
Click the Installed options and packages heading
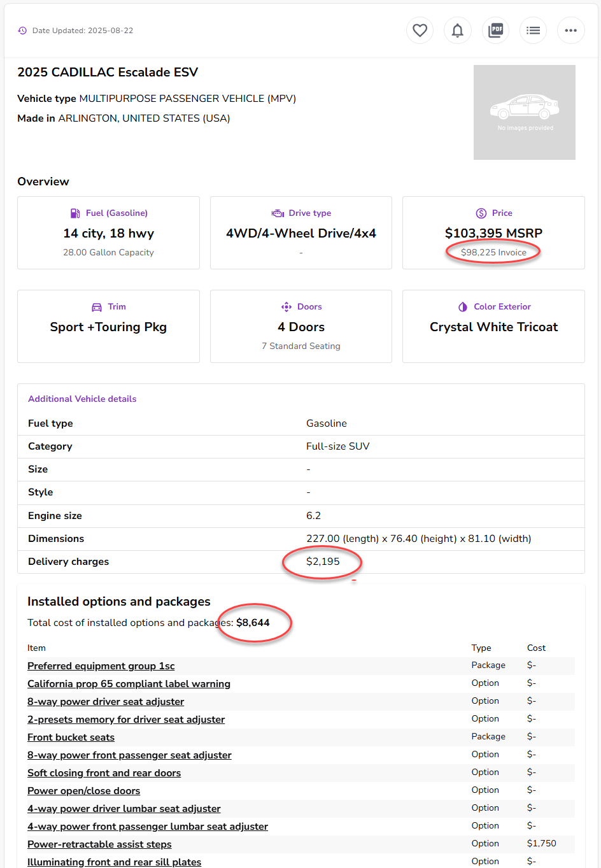coord(119,601)
